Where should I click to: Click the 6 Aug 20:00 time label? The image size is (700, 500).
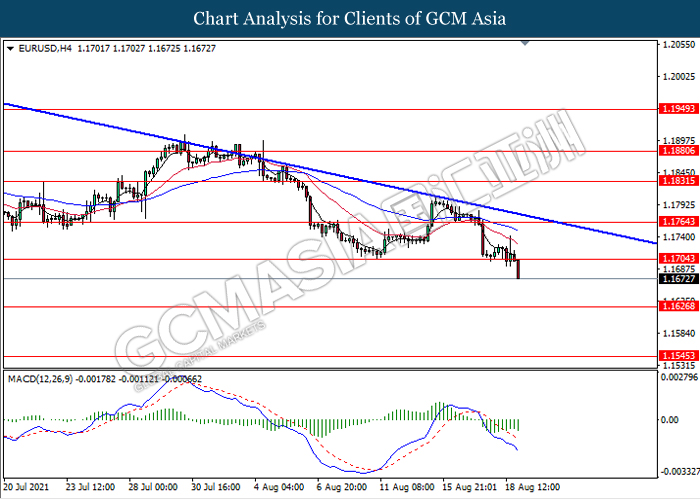[342, 487]
